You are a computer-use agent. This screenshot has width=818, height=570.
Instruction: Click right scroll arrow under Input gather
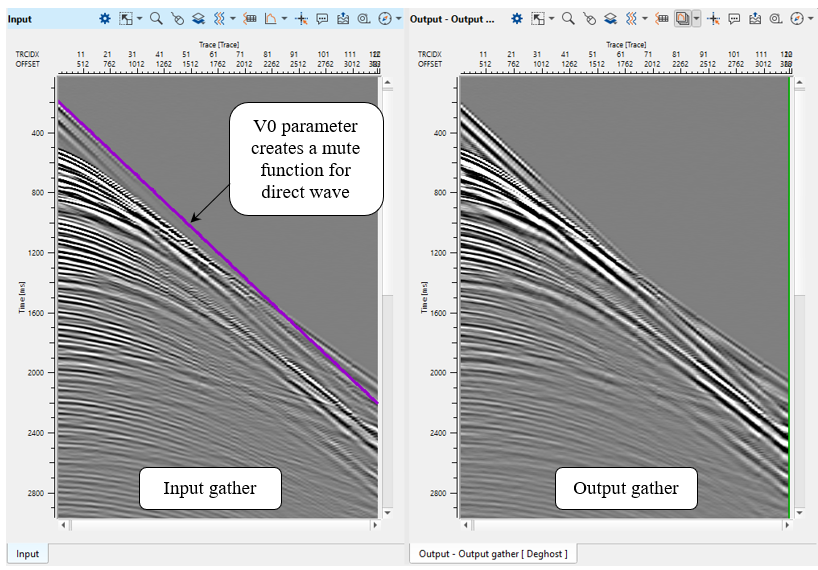coord(375,524)
